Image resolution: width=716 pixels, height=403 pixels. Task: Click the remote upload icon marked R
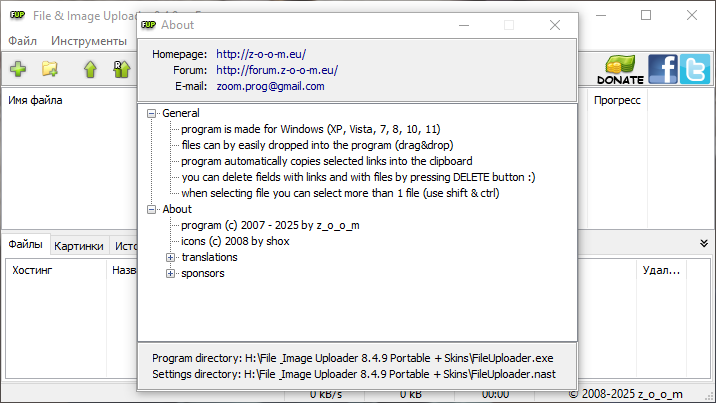click(x=121, y=69)
